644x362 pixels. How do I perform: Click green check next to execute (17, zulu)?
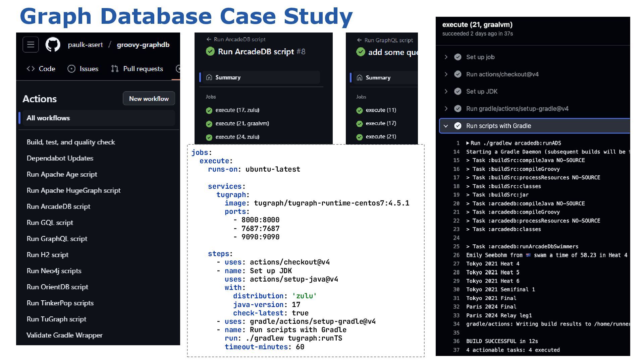[x=209, y=110]
